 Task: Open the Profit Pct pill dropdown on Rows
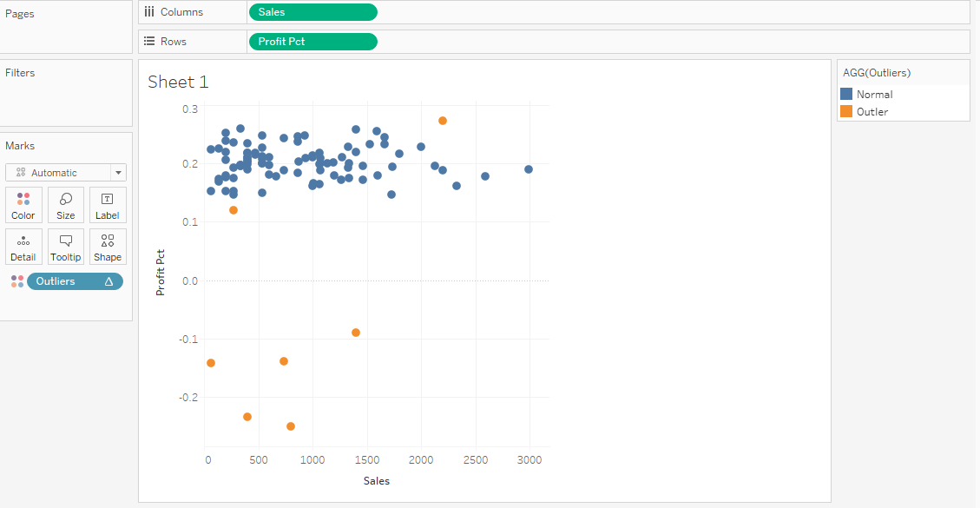[x=368, y=41]
